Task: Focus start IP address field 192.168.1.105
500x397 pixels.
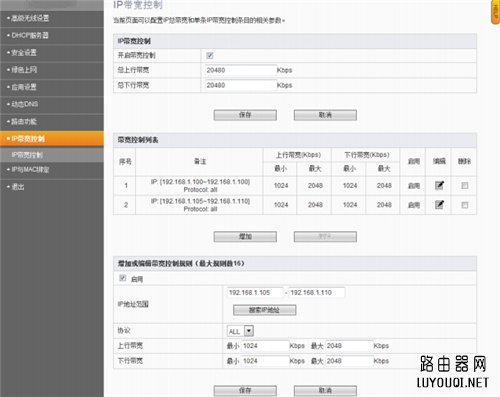Action: click(x=255, y=292)
